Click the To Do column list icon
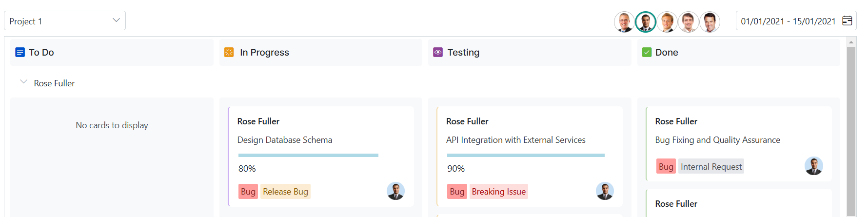 (20, 52)
